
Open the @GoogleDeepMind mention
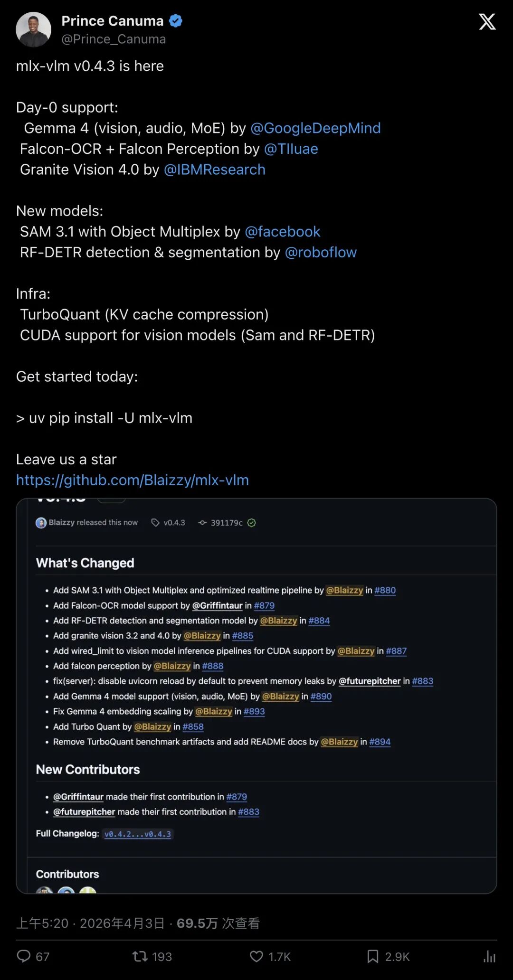[x=315, y=128]
